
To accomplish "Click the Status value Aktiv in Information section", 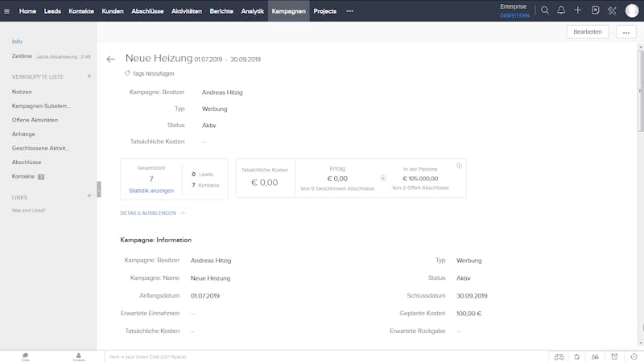I will (464, 278).
